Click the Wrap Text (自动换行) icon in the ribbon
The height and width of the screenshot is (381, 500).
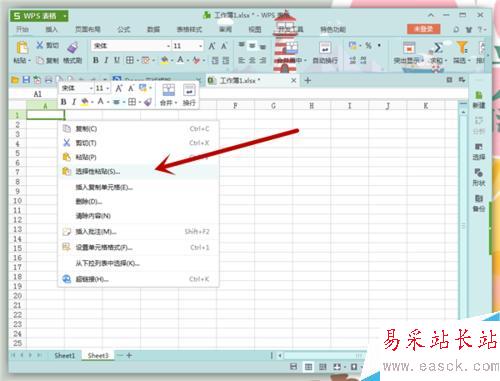pos(325,48)
